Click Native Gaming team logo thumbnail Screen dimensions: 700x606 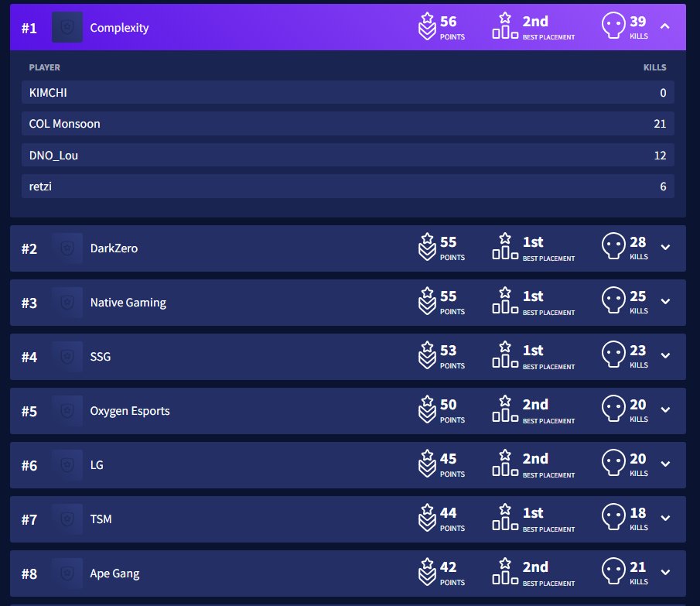point(67,303)
